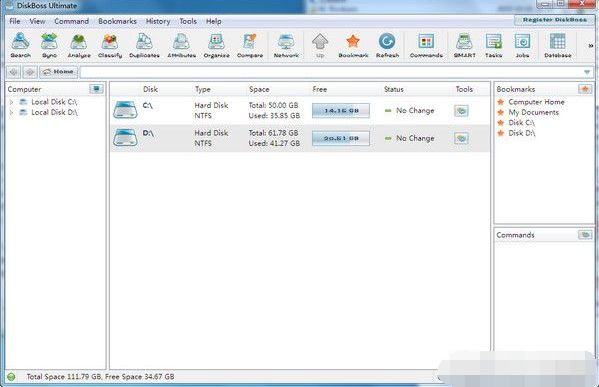Sort by the Space column header
The image size is (599, 387).
(259, 89)
